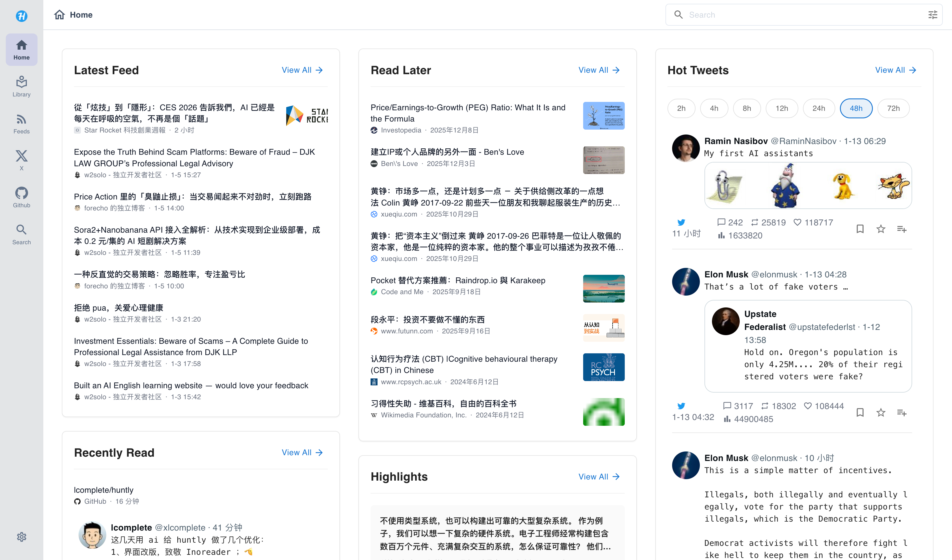The height and width of the screenshot is (560, 952).
Task: Add Elon Musk's fake voters tweet to collection
Action: (x=902, y=412)
